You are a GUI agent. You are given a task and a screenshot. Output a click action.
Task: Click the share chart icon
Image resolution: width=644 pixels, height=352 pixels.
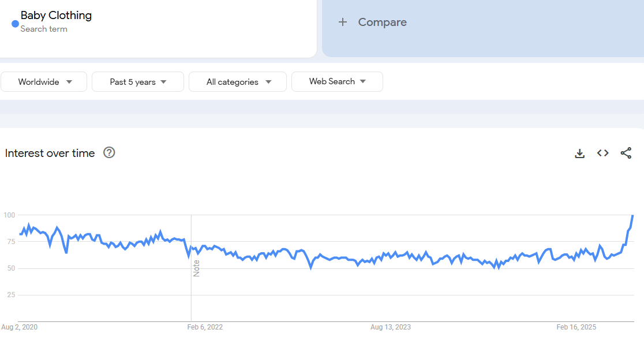(626, 153)
